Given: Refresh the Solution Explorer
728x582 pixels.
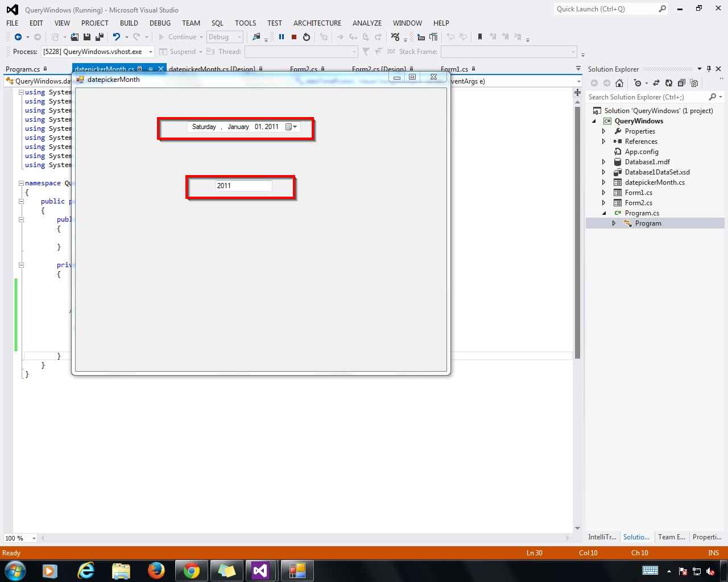Looking at the screenshot, I should pyautogui.click(x=669, y=82).
